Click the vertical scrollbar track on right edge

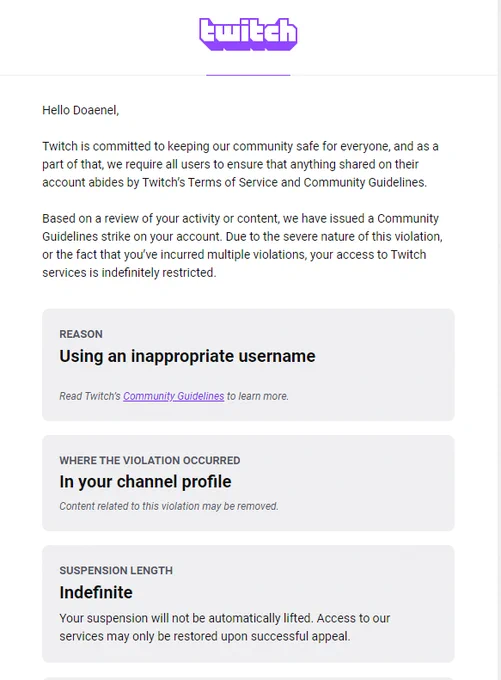(x=499, y=340)
